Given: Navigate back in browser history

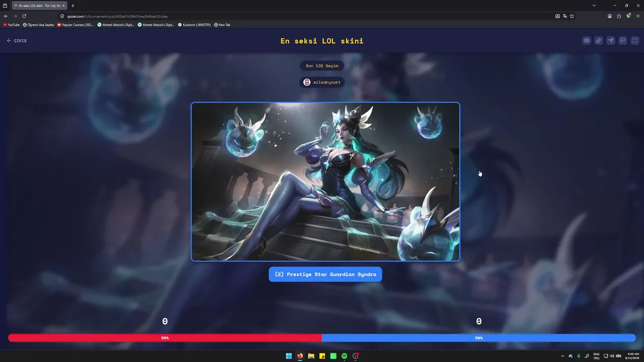Looking at the screenshot, I should tap(6, 16).
